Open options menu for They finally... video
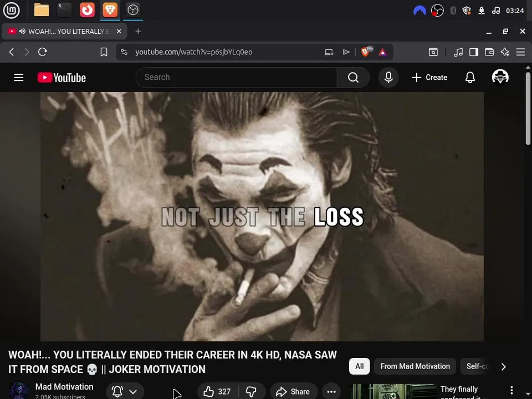 511,390
